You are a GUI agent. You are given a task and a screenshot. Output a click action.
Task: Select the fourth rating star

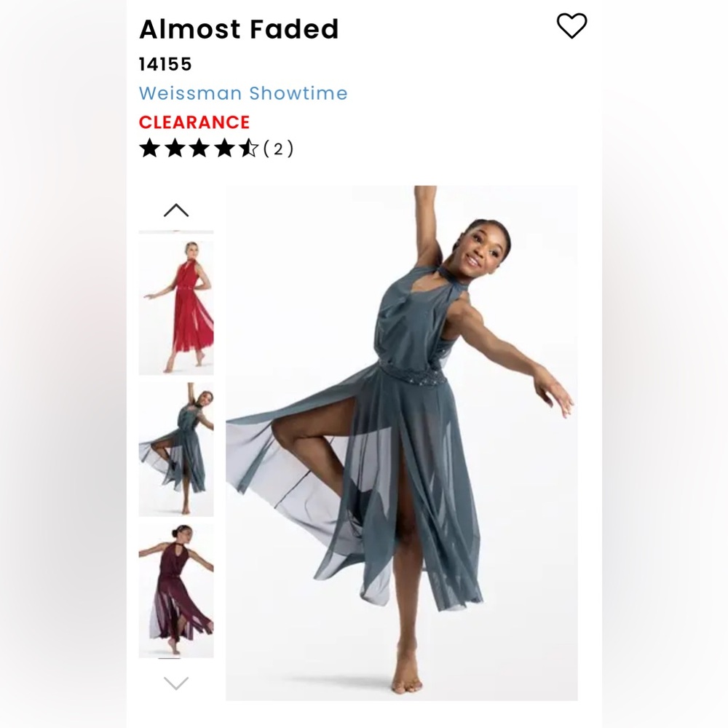coord(225,149)
